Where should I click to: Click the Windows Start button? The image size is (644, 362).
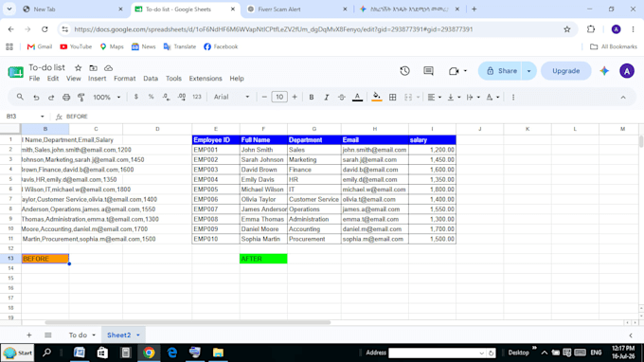click(18, 353)
